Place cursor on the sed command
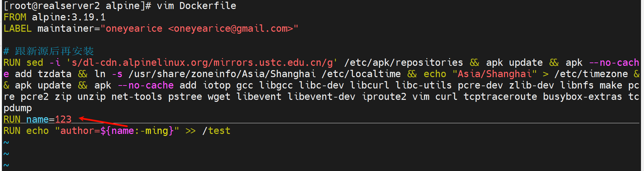Screen dimensions: 644x171 coord(35,62)
